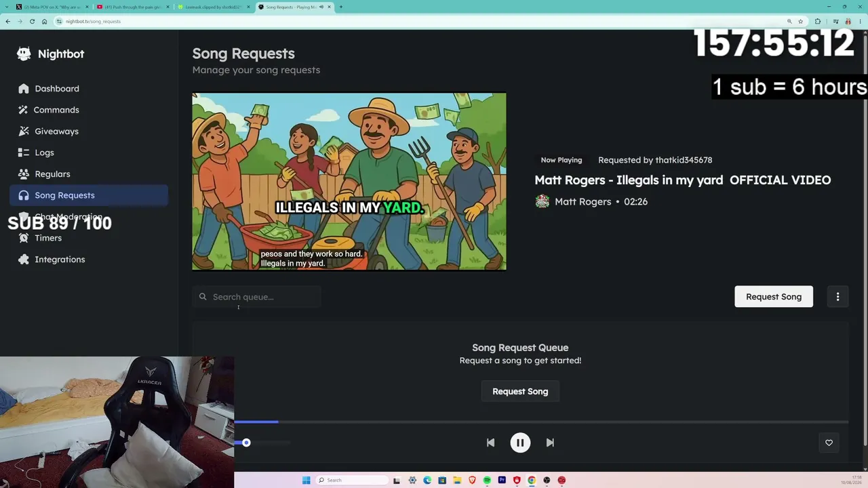Pause the currently playing song
Image resolution: width=868 pixels, height=488 pixels.
coord(520,443)
